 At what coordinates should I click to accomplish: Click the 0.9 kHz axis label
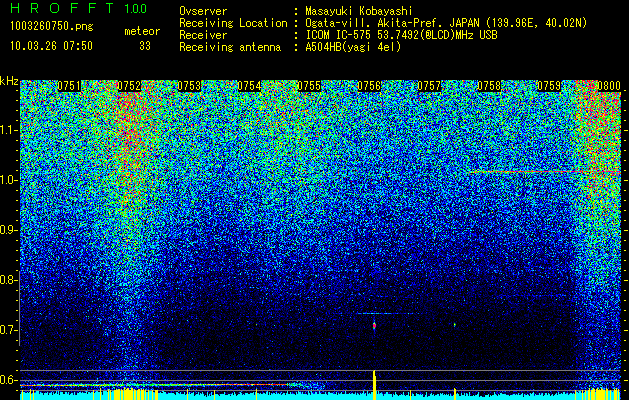click(x=8, y=230)
